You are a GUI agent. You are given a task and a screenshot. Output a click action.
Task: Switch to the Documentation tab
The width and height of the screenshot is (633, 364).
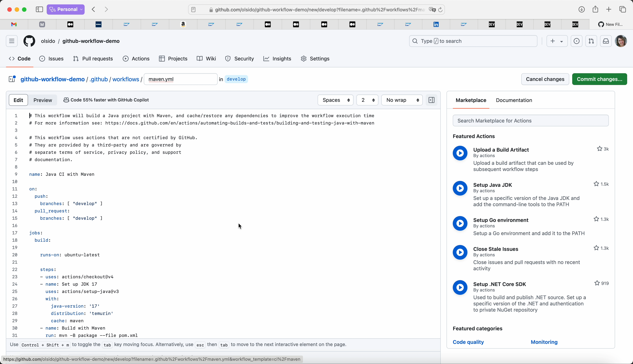click(514, 100)
